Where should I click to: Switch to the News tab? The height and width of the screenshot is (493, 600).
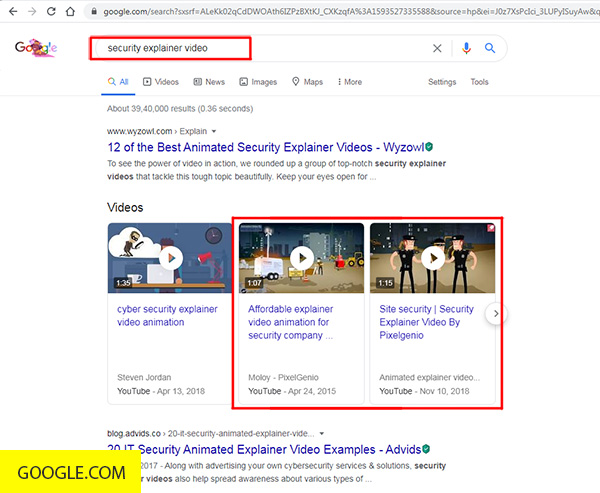point(209,82)
